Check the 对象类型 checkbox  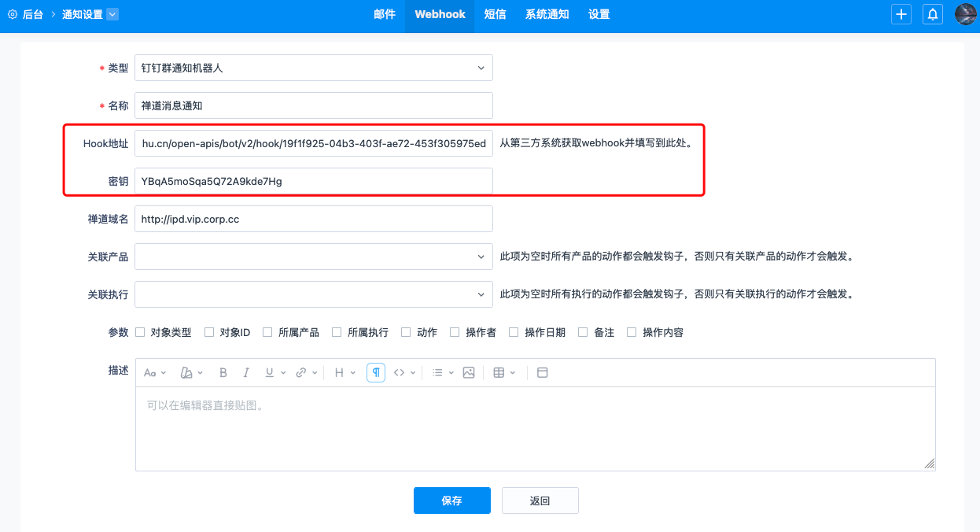[140, 332]
